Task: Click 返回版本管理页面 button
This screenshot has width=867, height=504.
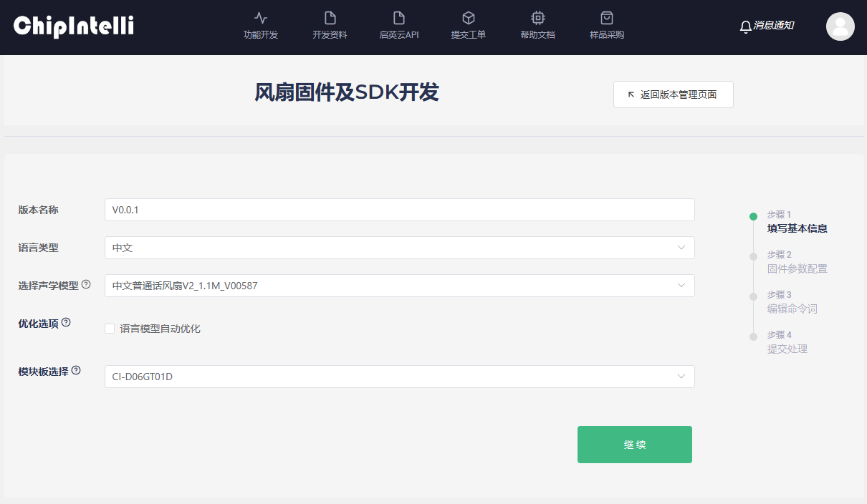Action: pos(673,94)
